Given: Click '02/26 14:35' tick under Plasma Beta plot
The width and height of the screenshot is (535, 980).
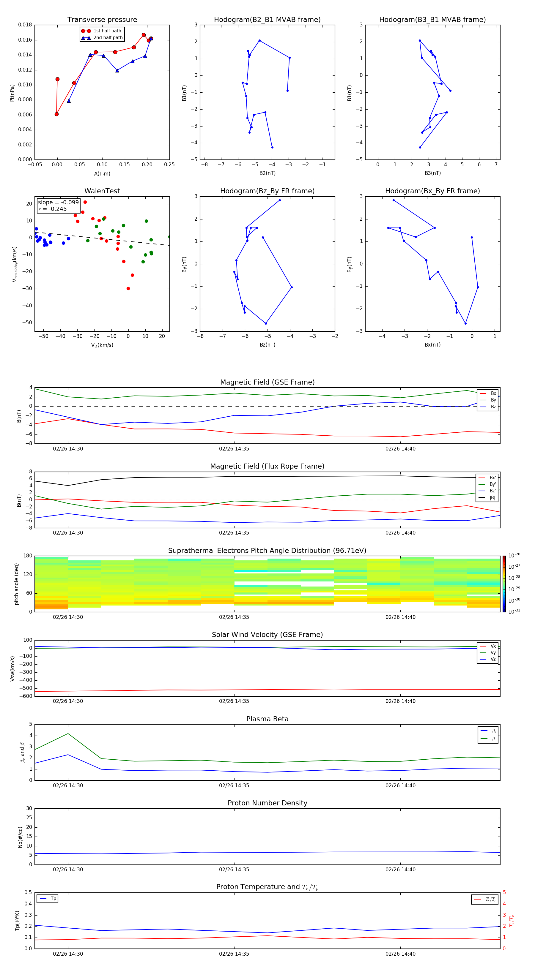Looking at the screenshot, I should [x=234, y=785].
